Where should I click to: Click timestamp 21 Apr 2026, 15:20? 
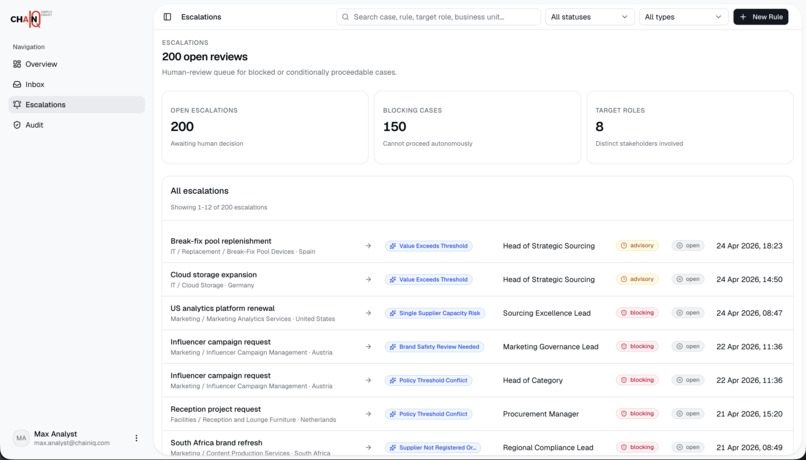point(749,414)
